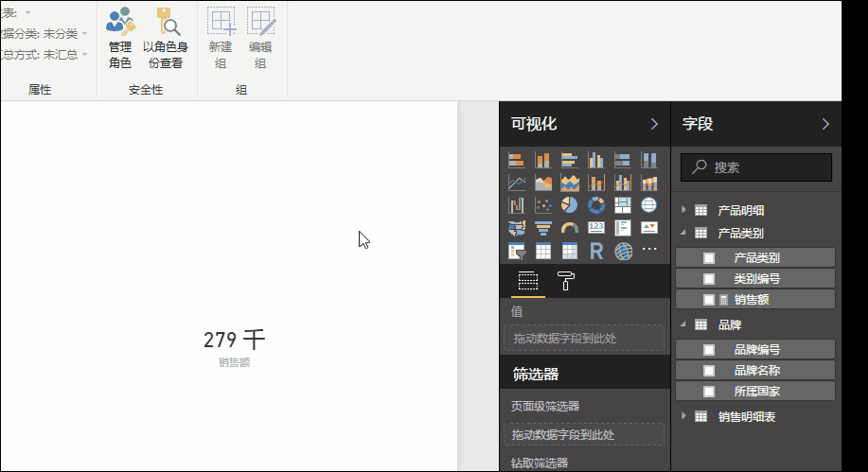This screenshot has height=472, width=868.
Task: Add a treemap visual
Action: click(x=622, y=205)
